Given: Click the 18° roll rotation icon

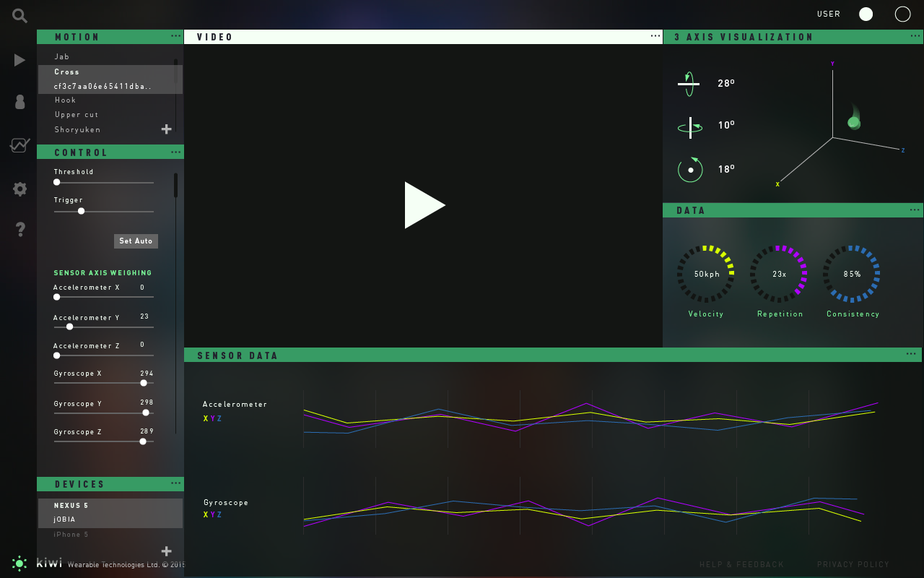Looking at the screenshot, I should (690, 170).
